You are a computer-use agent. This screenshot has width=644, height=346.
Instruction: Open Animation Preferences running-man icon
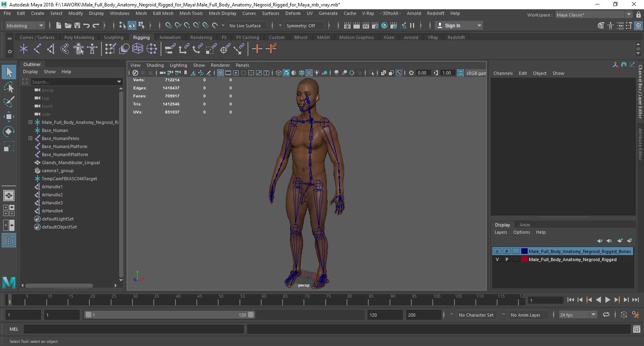click(x=636, y=315)
